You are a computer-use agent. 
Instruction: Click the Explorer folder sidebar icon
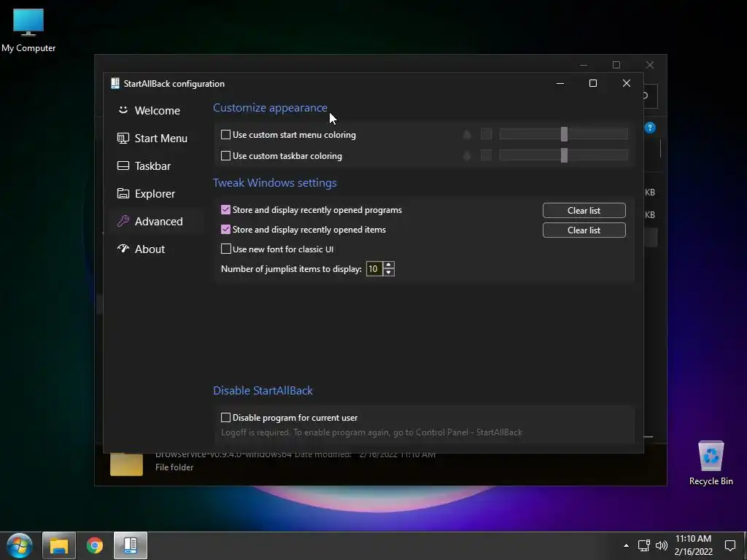tap(123, 193)
